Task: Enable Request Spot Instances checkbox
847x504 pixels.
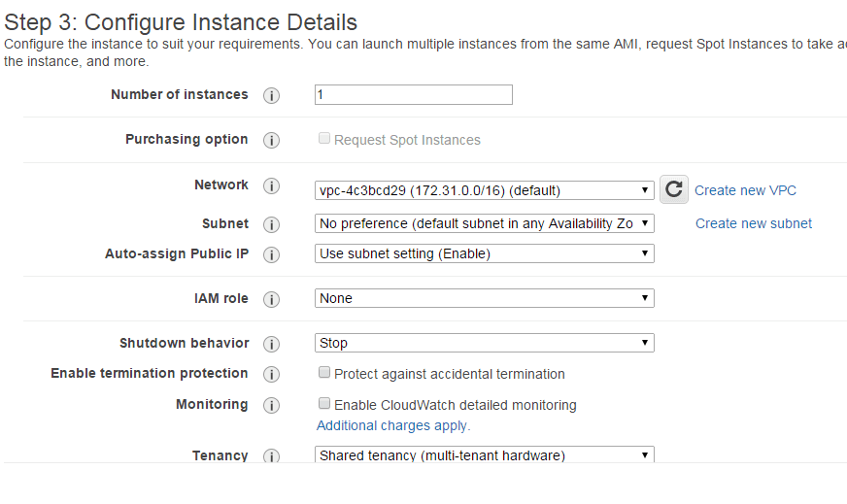Action: 324,139
